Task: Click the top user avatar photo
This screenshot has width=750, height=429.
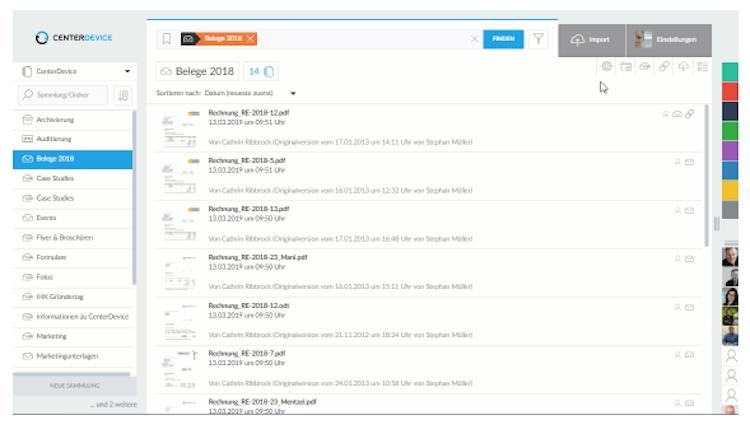Action: [x=730, y=257]
